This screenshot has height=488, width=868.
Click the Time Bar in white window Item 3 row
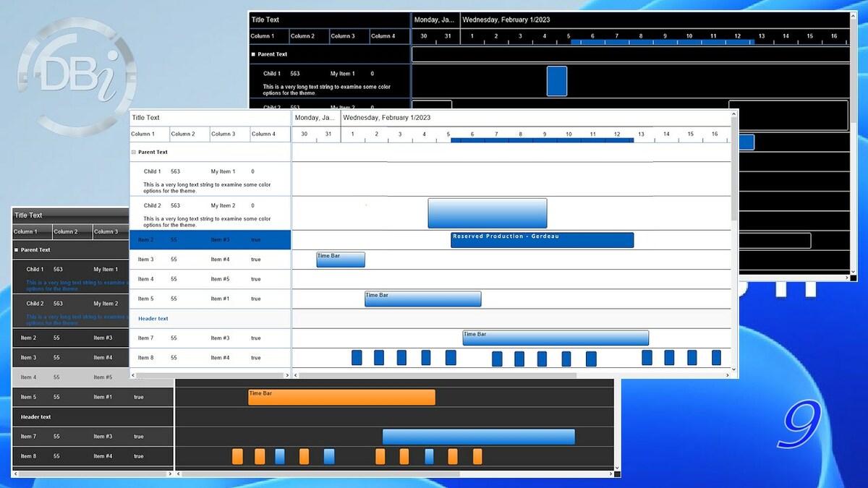click(341, 260)
